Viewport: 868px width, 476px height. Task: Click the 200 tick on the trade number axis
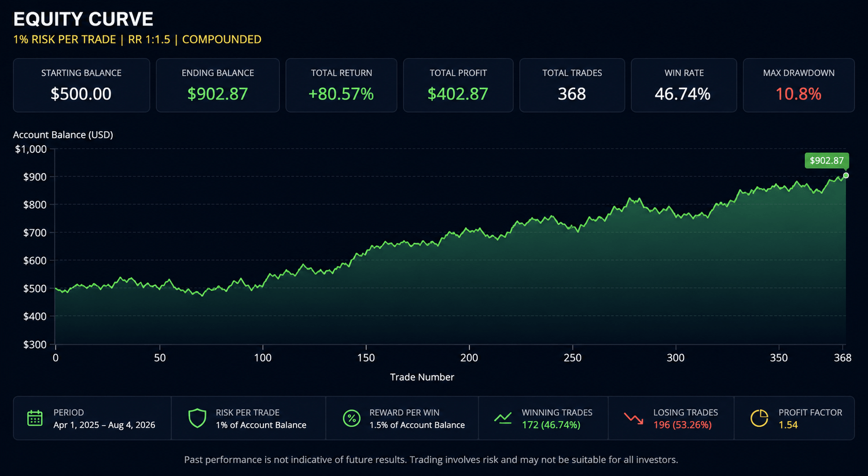tap(469, 357)
